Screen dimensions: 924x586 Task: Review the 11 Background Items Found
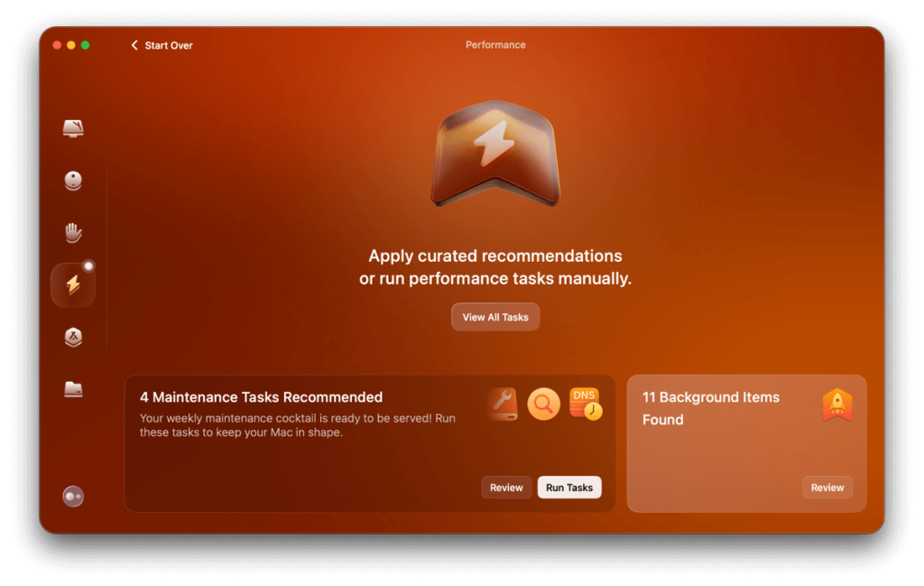pyautogui.click(x=827, y=488)
